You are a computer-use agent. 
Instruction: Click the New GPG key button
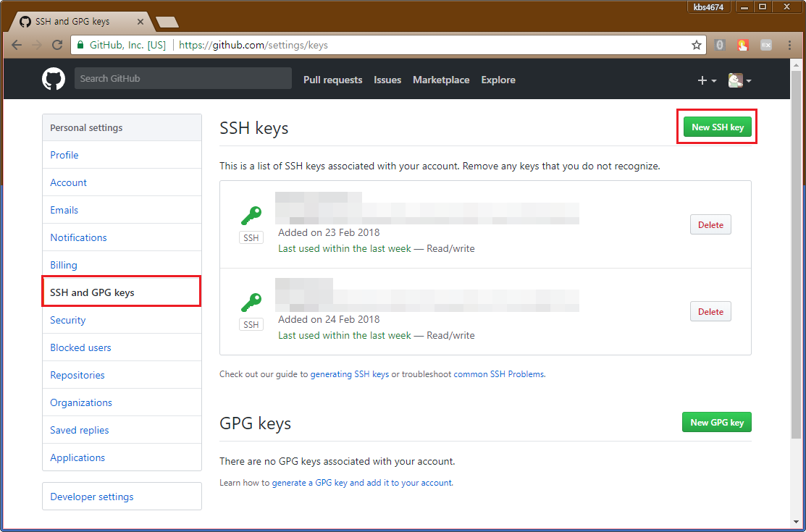pyautogui.click(x=716, y=422)
